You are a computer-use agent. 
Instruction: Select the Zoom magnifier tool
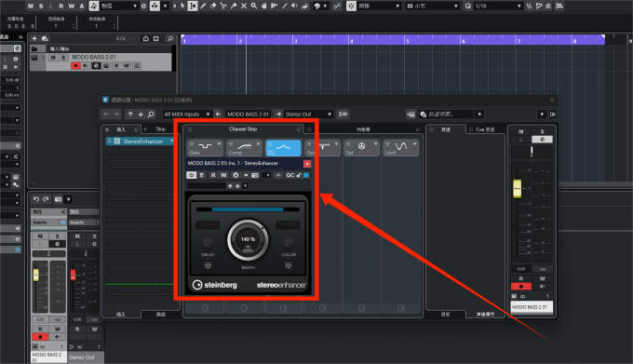(x=253, y=6)
